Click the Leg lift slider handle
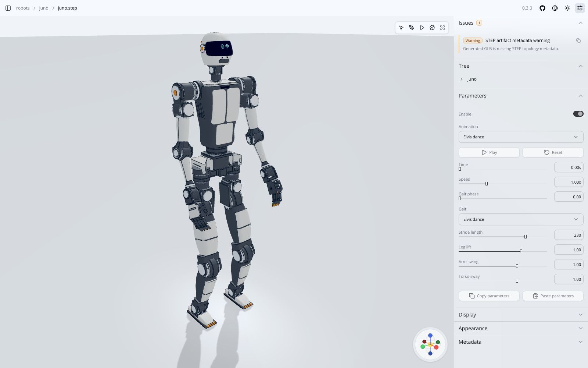The height and width of the screenshot is (368, 588). 521,251
